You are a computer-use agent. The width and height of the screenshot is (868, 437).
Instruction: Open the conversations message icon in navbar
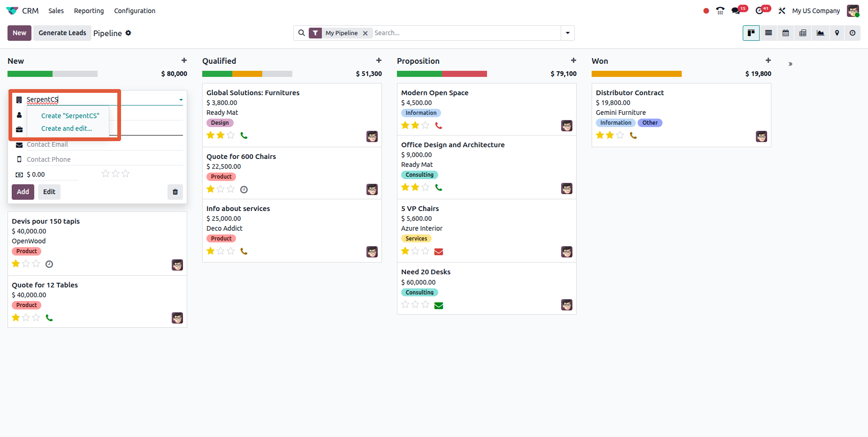coord(736,11)
